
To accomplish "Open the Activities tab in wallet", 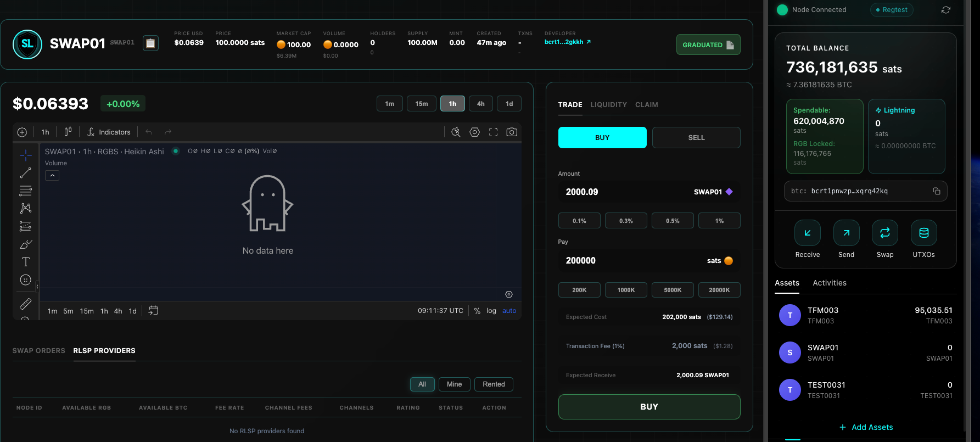I will (x=829, y=283).
